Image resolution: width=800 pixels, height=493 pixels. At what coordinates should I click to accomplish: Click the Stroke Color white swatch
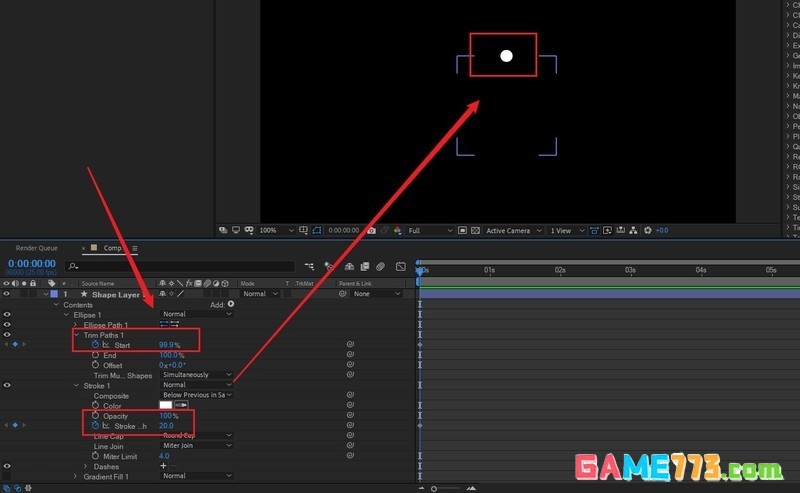[167, 406]
